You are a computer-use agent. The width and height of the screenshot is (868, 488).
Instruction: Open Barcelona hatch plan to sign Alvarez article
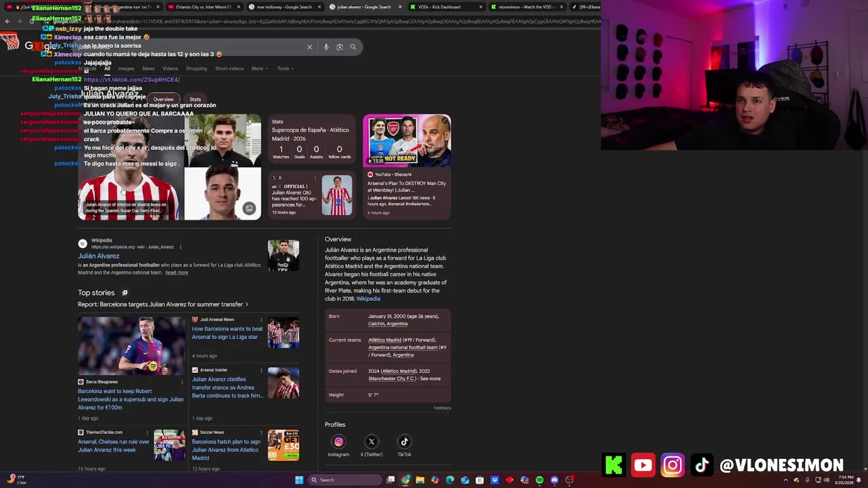click(226, 450)
